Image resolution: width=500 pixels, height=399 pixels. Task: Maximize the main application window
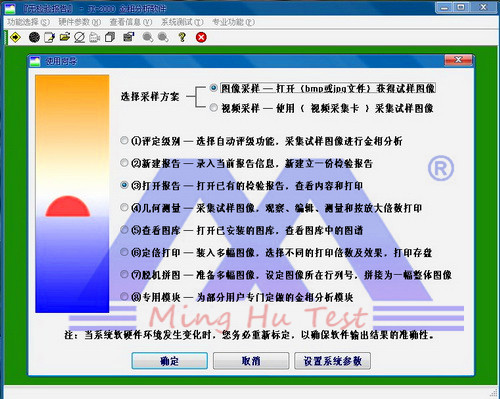461,7
